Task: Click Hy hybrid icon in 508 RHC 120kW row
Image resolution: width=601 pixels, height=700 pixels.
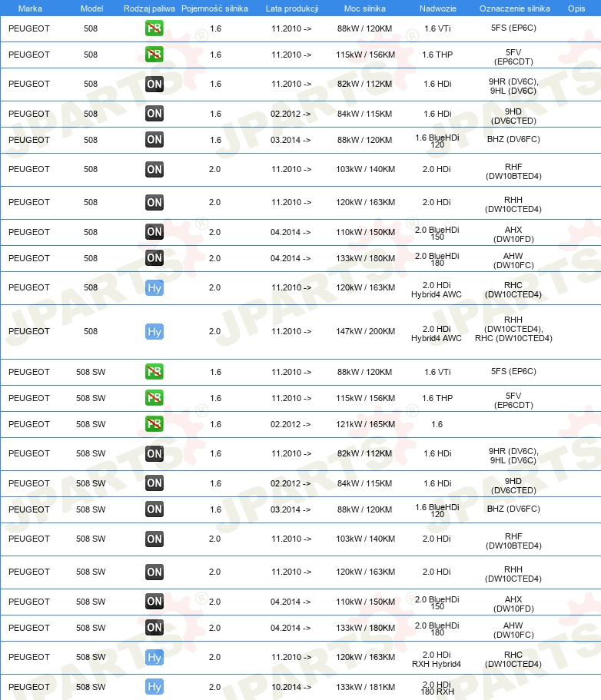Action: [154, 287]
